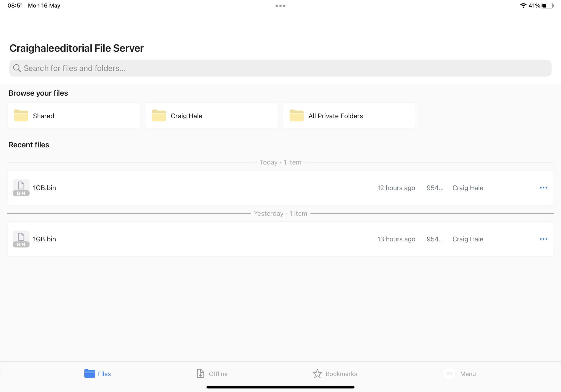
Task: Open the Offline downloads section
Action: click(x=212, y=373)
